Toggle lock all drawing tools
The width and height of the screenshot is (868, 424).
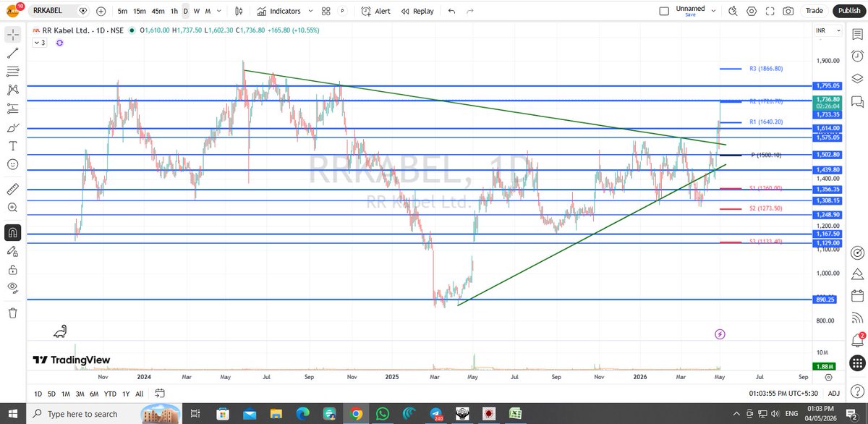pos(12,269)
